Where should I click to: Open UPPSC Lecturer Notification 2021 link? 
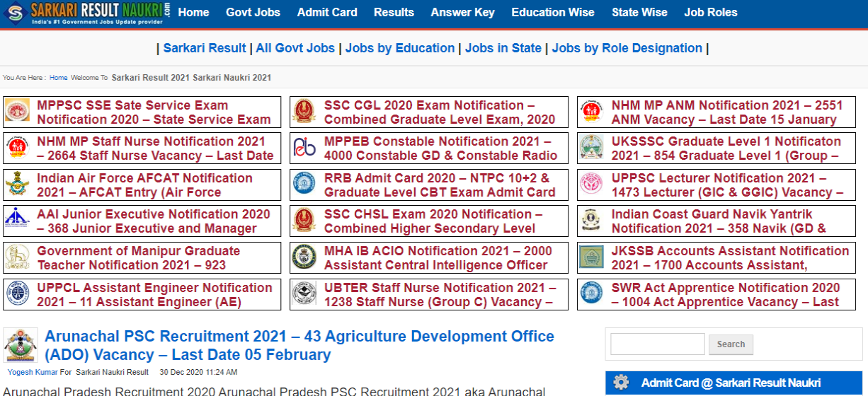click(x=728, y=185)
